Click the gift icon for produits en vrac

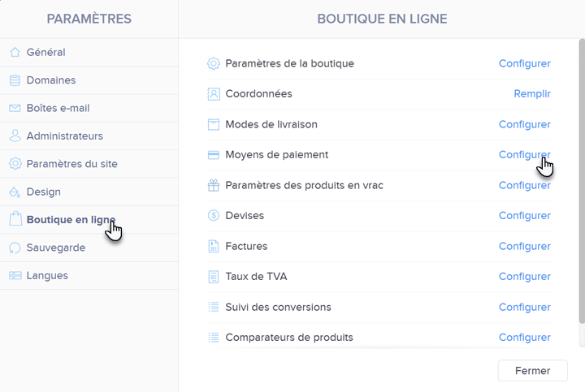[214, 185]
